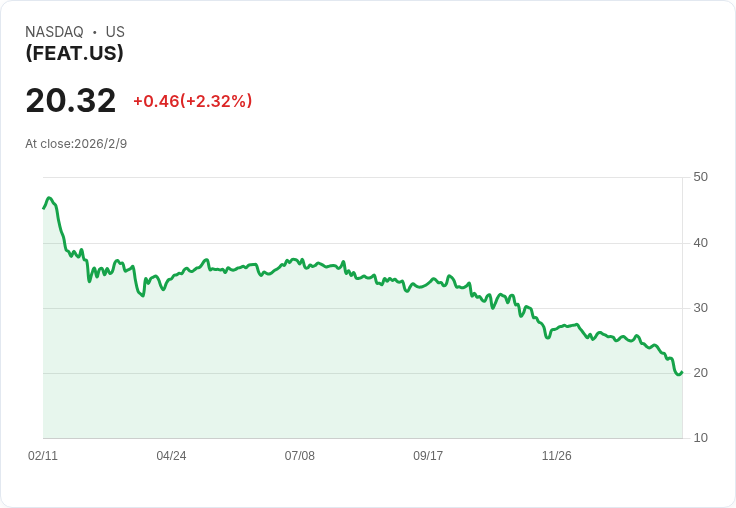The image size is (736, 508).
Task: Click the 10 y-axis price label
Action: tap(700, 438)
